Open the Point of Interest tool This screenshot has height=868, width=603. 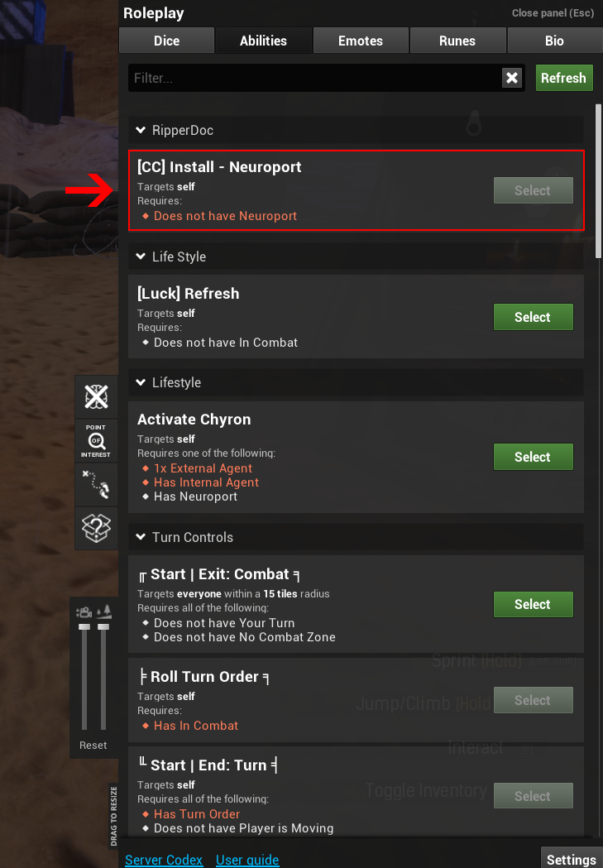coord(96,440)
